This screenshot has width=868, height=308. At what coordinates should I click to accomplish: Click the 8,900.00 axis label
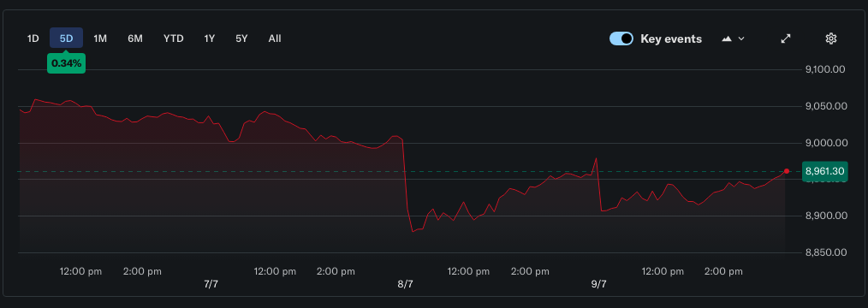click(825, 216)
